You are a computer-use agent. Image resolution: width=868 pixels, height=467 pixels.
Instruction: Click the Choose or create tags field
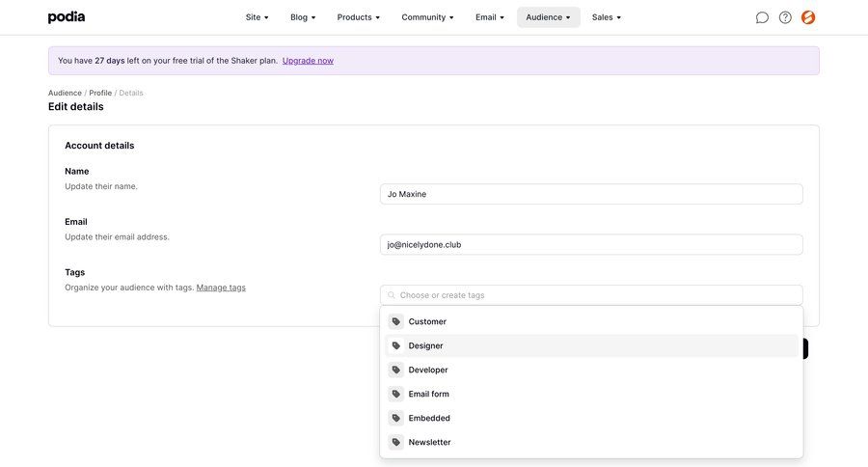(591, 295)
